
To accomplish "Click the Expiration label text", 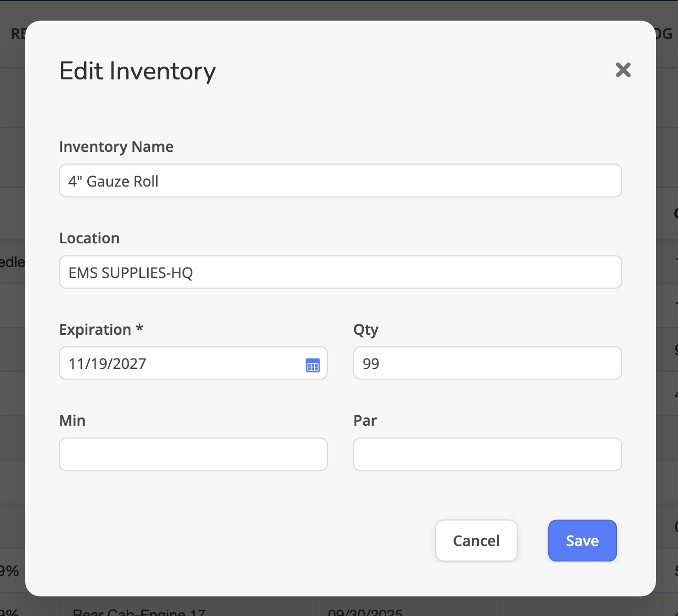I will point(95,330).
